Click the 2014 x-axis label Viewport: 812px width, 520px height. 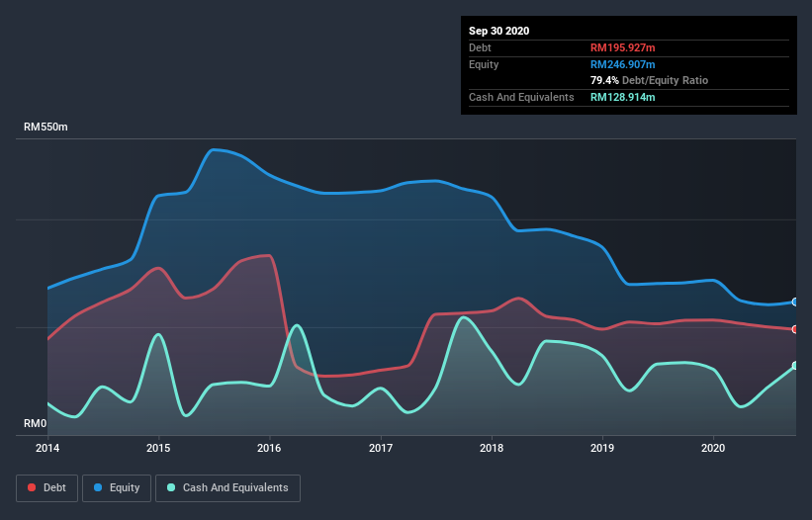47,448
